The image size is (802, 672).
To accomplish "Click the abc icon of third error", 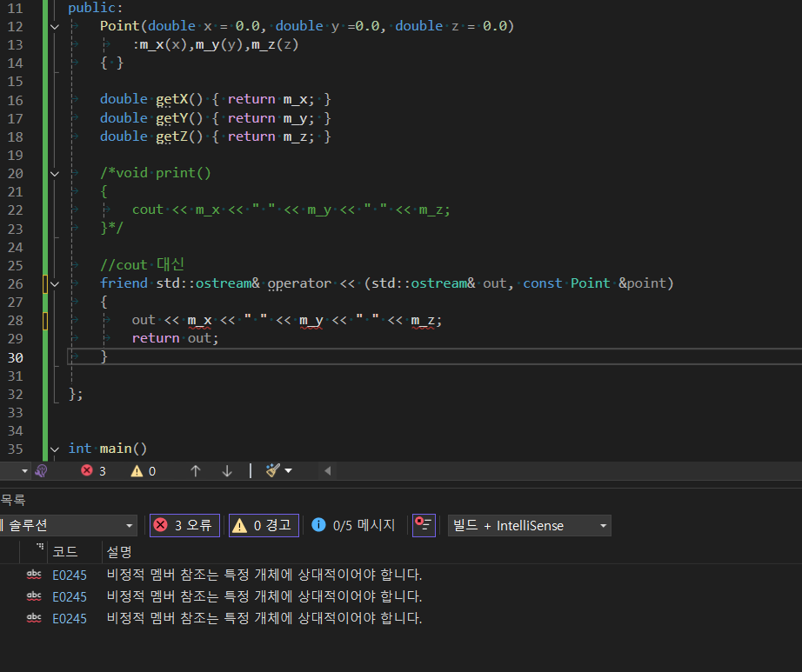I will click(34, 618).
